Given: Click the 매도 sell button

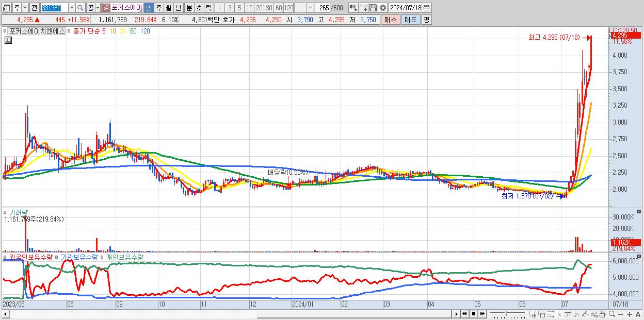Looking at the screenshot, I should point(410,20).
